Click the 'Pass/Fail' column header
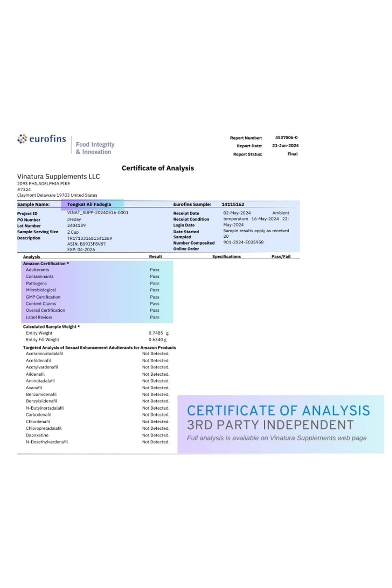This screenshot has width=392, height=588. tap(281, 256)
